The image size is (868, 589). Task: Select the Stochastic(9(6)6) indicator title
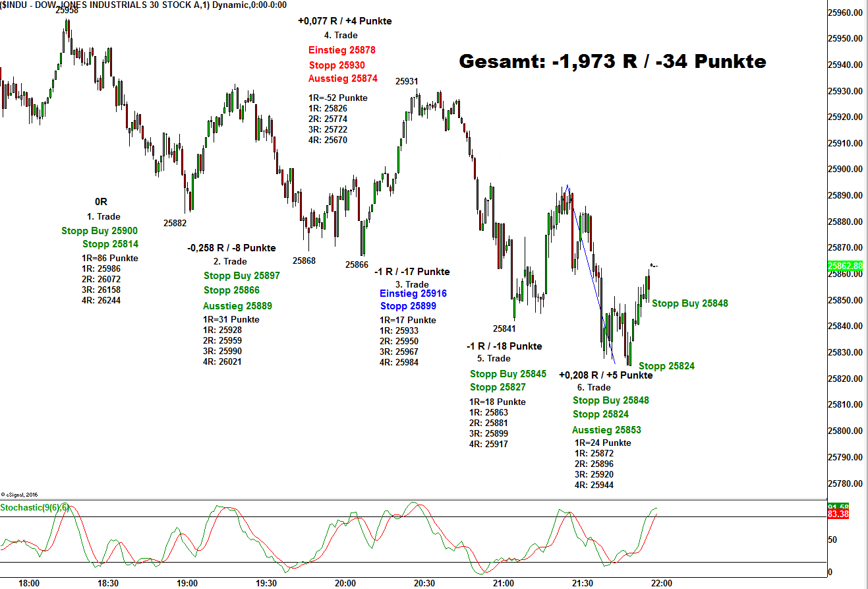point(34,507)
